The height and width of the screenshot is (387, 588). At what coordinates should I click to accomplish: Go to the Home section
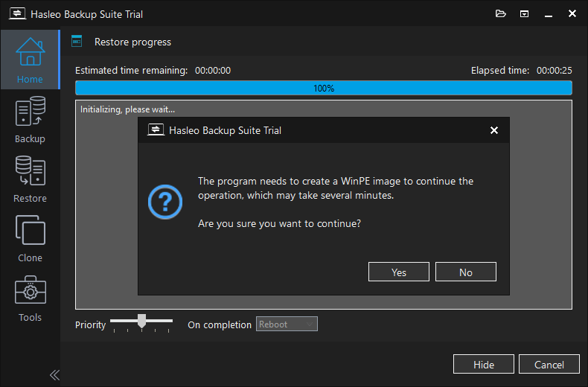(x=30, y=60)
